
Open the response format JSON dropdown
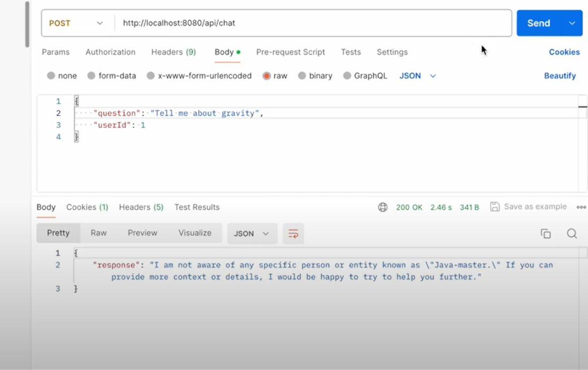pyautogui.click(x=252, y=234)
